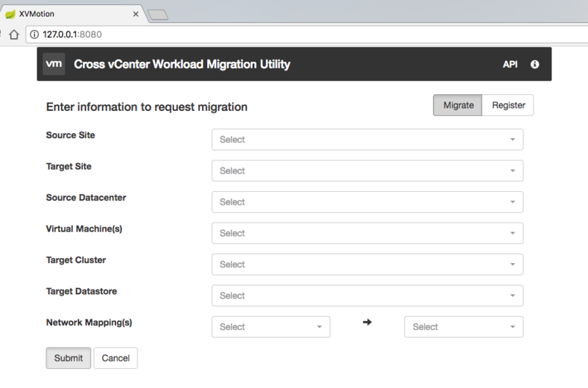
Task: Open the source Network Mapping dropdown
Action: (270, 327)
